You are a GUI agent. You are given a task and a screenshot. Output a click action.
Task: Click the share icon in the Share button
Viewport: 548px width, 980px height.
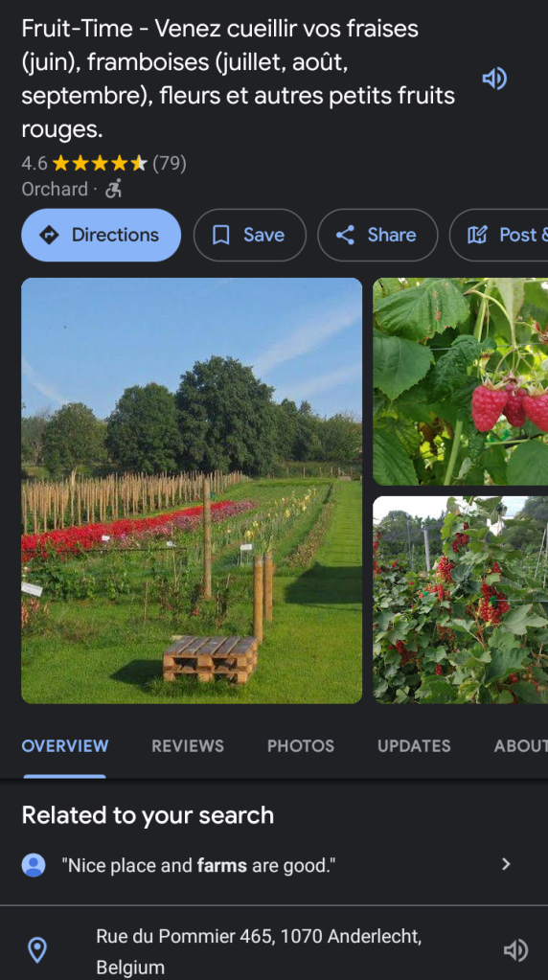pos(345,235)
